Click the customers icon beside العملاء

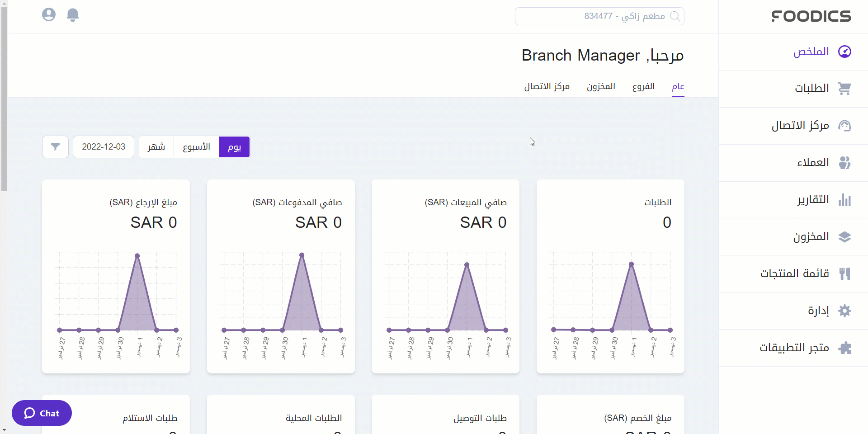tap(844, 162)
